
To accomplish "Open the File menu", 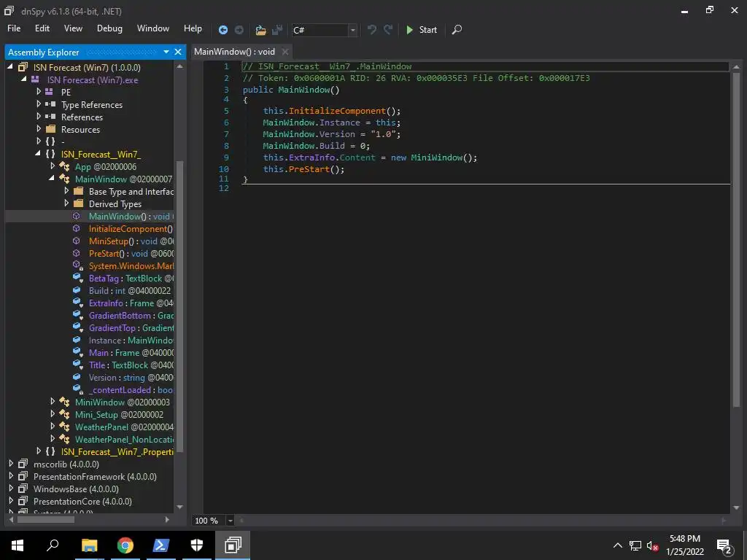I will [14, 28].
